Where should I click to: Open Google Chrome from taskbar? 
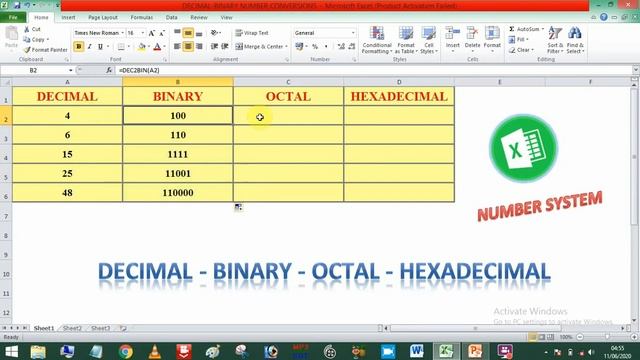coord(126,351)
